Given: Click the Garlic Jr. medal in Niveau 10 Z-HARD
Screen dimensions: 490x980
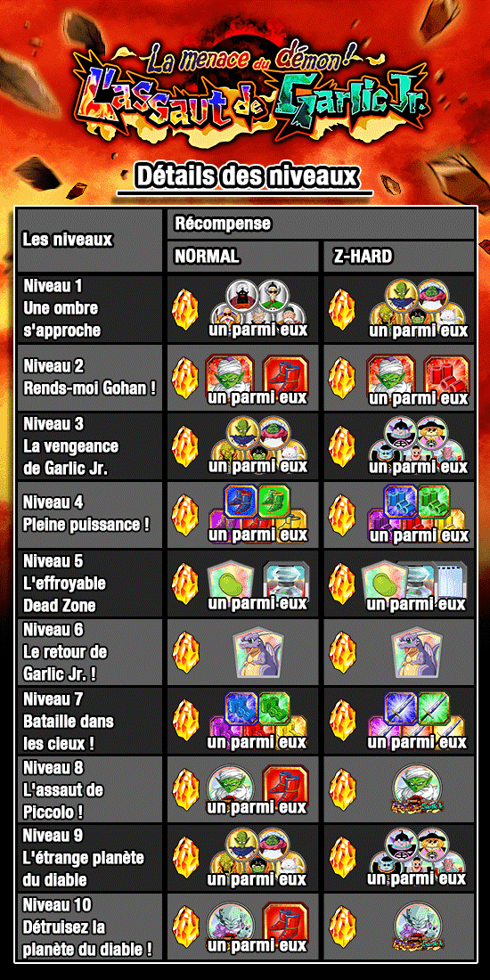Looking at the screenshot, I should (417, 927).
